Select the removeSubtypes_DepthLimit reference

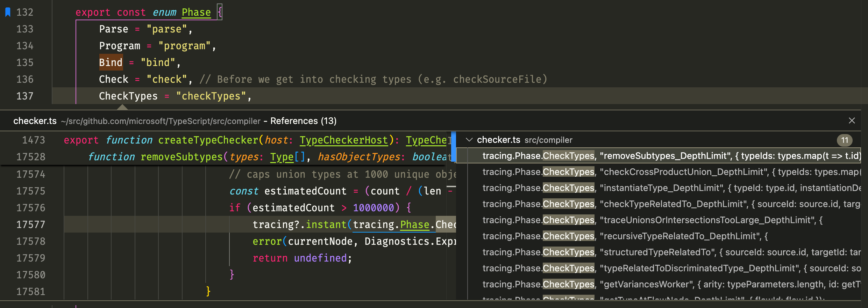[664, 156]
